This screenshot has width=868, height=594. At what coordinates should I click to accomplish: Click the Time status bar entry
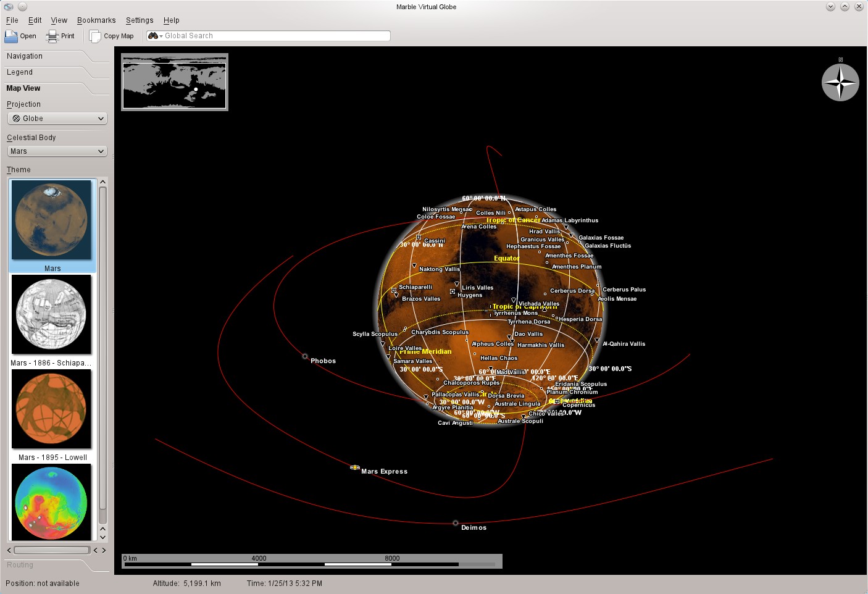pos(285,584)
